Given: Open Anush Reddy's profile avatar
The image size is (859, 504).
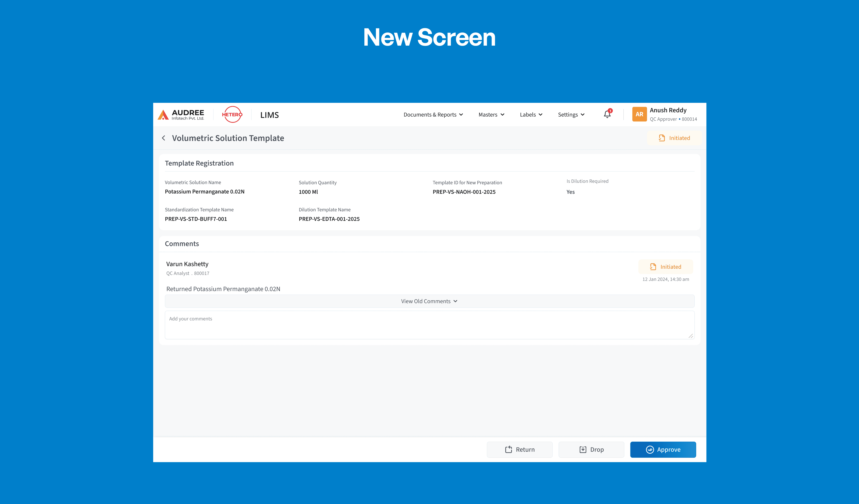Looking at the screenshot, I should [639, 114].
